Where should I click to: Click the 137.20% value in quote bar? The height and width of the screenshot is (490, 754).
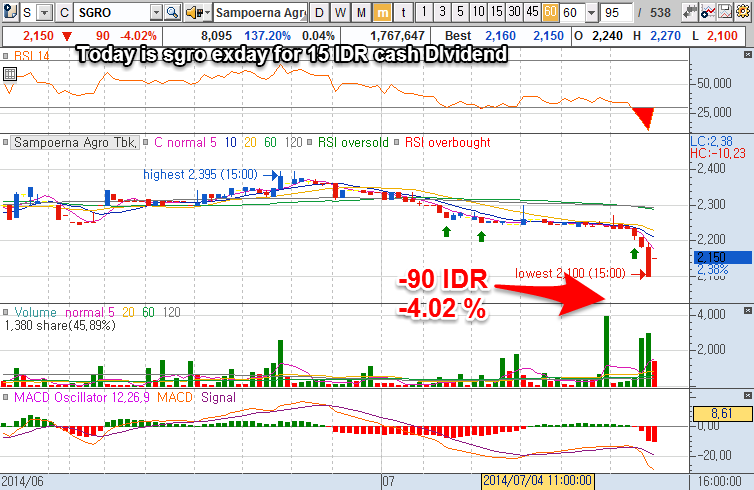coord(267,36)
